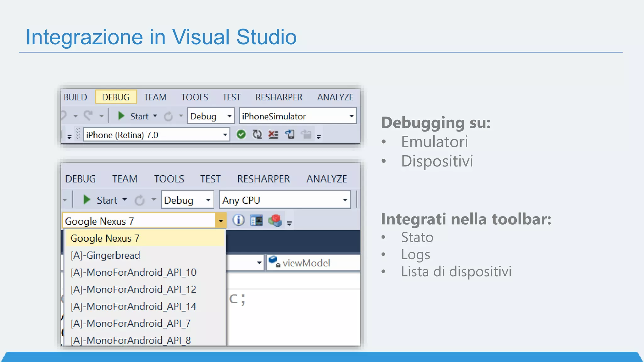Click the Stato bullet text
This screenshot has width=644, height=362.
[x=417, y=237]
